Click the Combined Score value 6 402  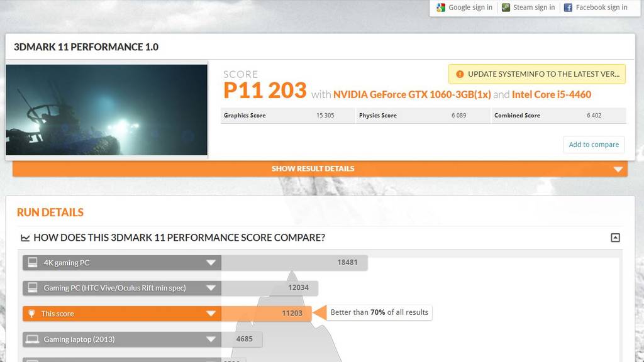tap(594, 116)
